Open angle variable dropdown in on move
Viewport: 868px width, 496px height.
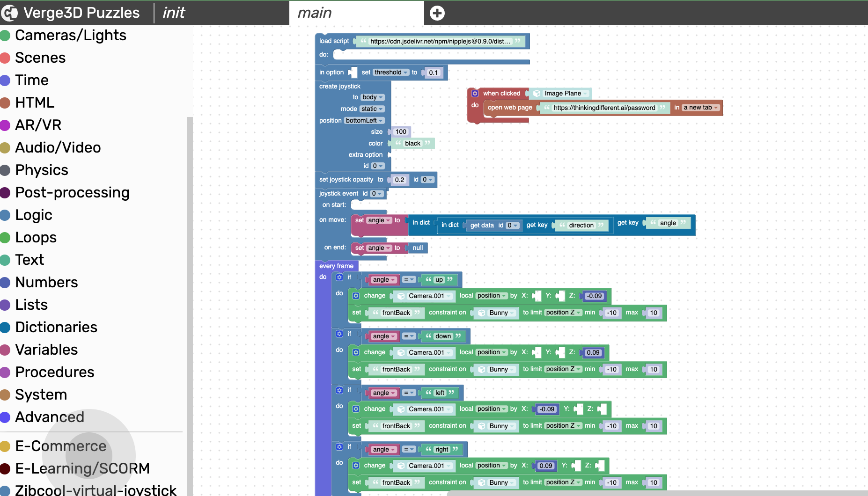coord(379,220)
